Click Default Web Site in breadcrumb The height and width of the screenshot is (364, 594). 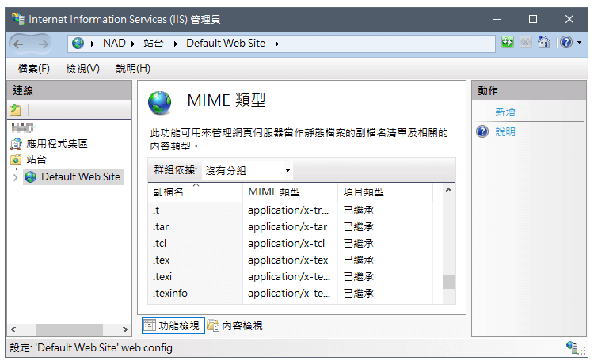[x=226, y=44]
